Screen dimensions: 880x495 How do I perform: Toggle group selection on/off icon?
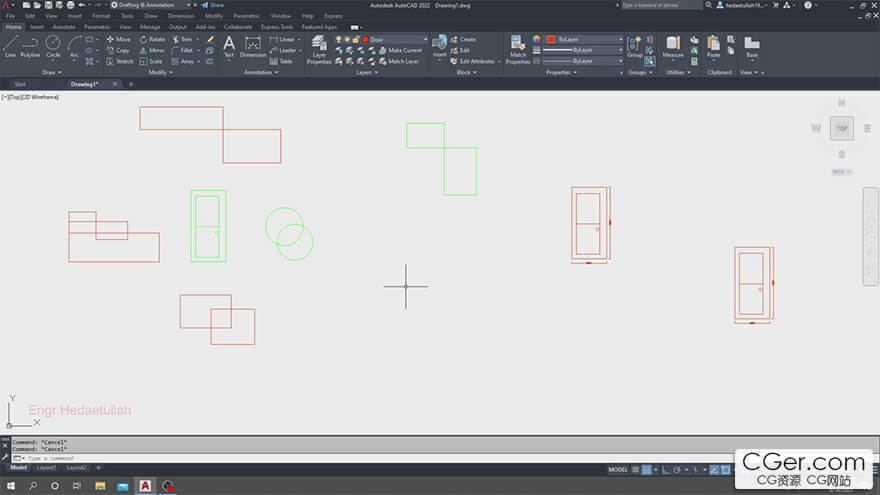pos(649,61)
